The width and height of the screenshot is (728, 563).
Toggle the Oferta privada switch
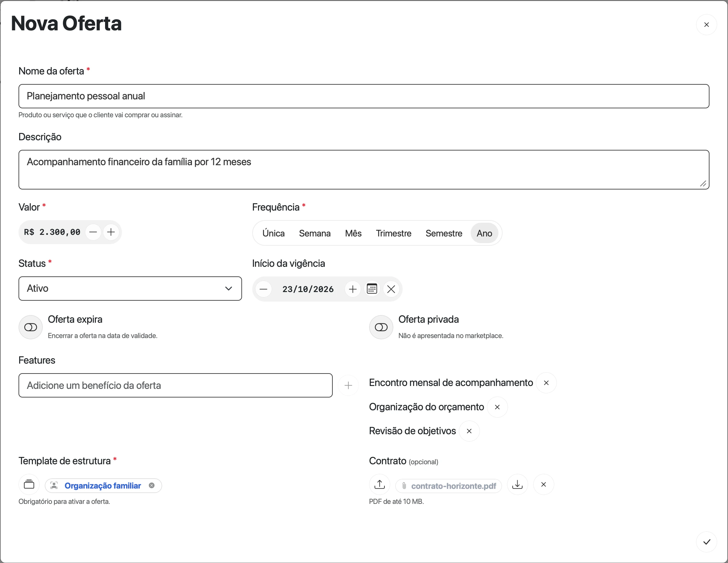pyautogui.click(x=381, y=327)
